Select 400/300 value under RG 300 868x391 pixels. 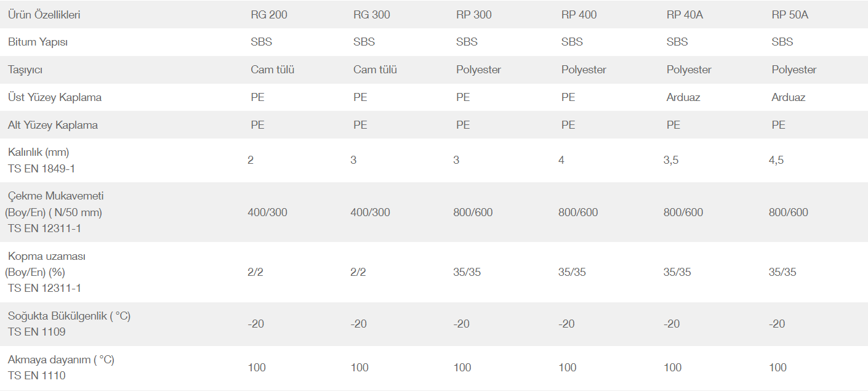(370, 212)
